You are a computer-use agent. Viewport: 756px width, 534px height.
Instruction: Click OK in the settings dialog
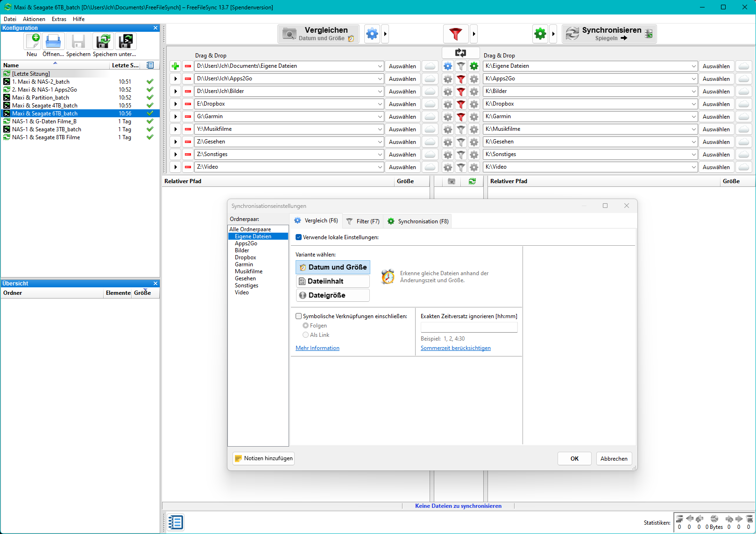574,458
